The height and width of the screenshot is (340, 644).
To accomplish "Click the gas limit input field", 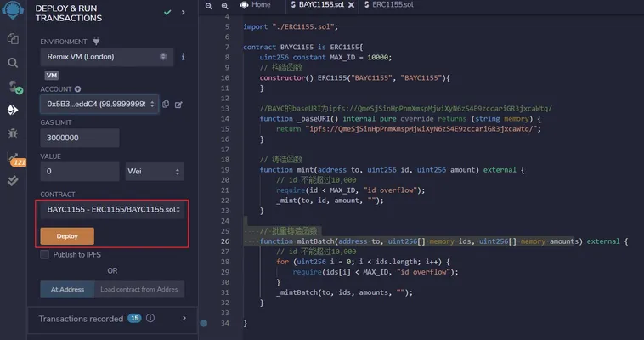I will [80, 138].
